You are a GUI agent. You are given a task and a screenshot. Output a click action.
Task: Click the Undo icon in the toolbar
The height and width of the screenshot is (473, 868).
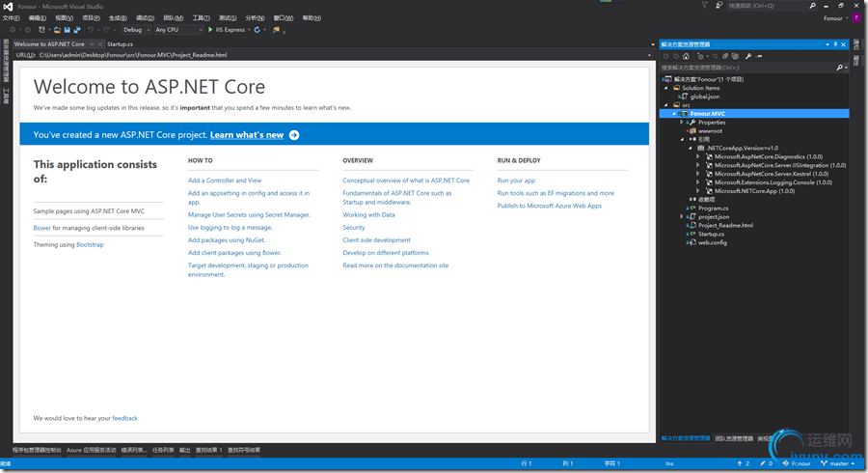[x=91, y=30]
